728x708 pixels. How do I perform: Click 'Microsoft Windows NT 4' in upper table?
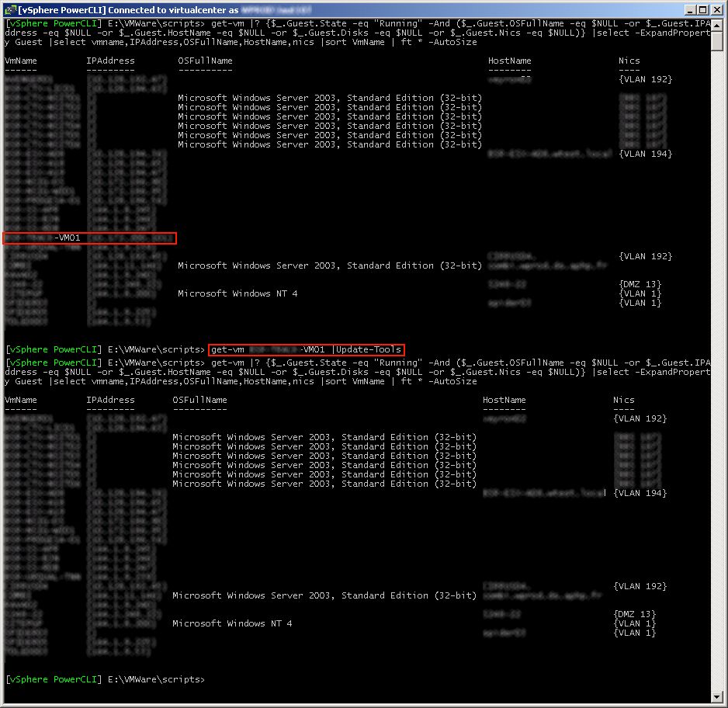pos(237,293)
